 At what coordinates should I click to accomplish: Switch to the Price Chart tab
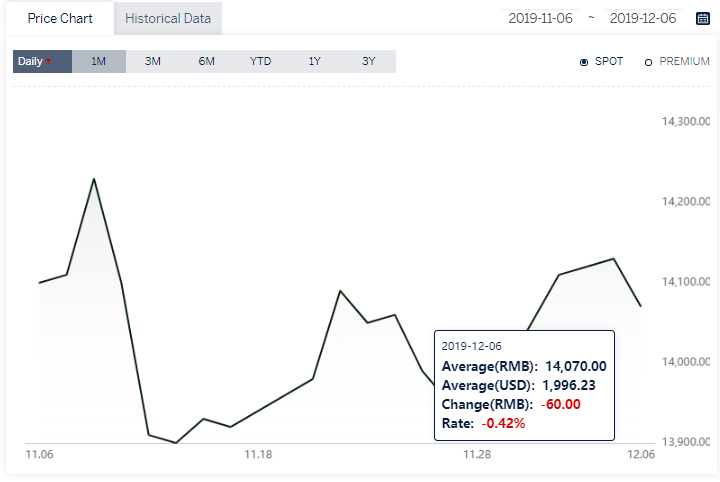60,18
